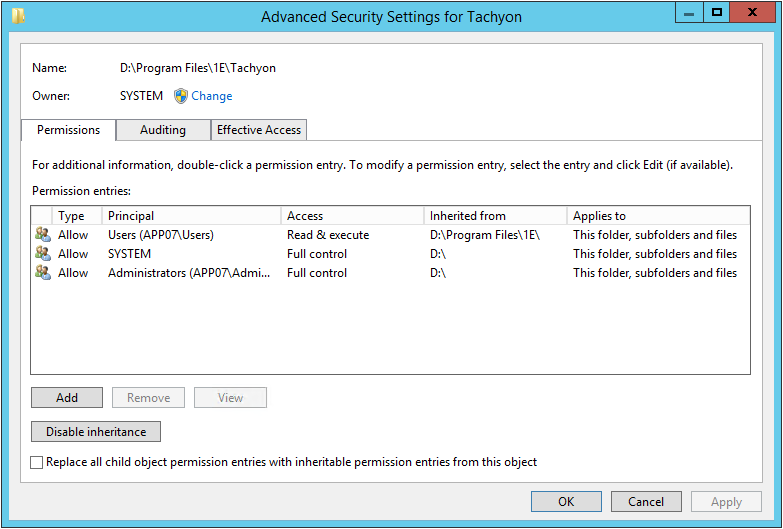The height and width of the screenshot is (529, 783).
Task: Confirm with the OK button
Action: (566, 501)
